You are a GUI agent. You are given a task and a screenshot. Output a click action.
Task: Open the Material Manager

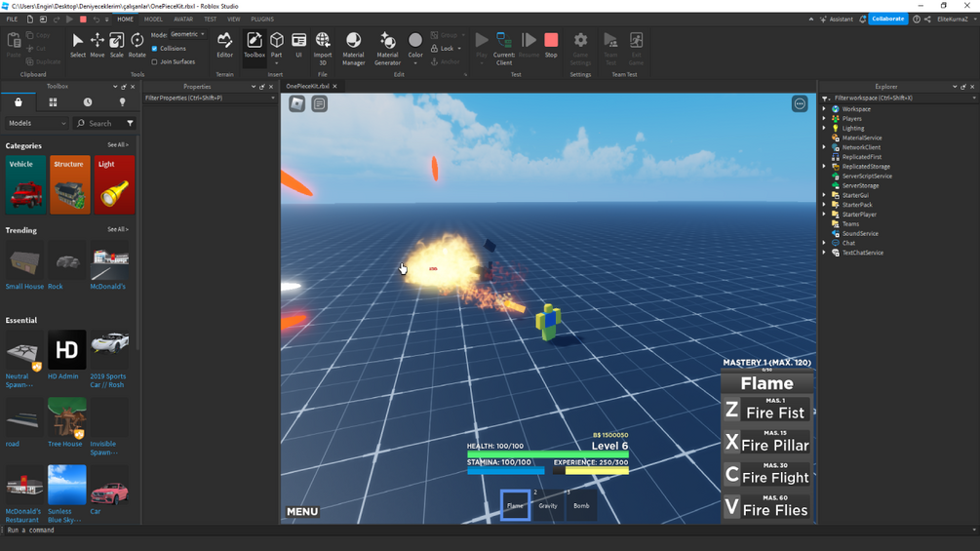pyautogui.click(x=353, y=49)
